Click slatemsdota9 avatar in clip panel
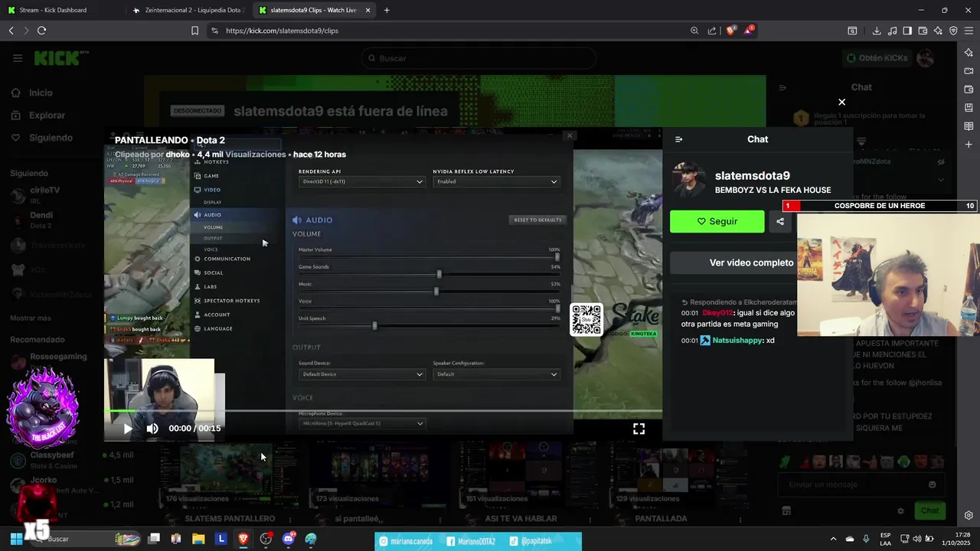Image resolution: width=980 pixels, height=551 pixels. (x=688, y=180)
